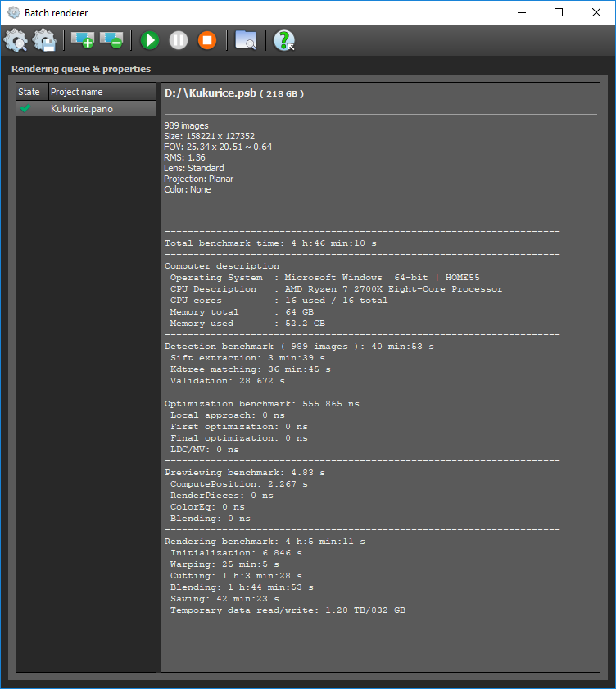Click the green checkmark state for Kukurice.pano
Screen dimensions: 616x689
point(25,108)
